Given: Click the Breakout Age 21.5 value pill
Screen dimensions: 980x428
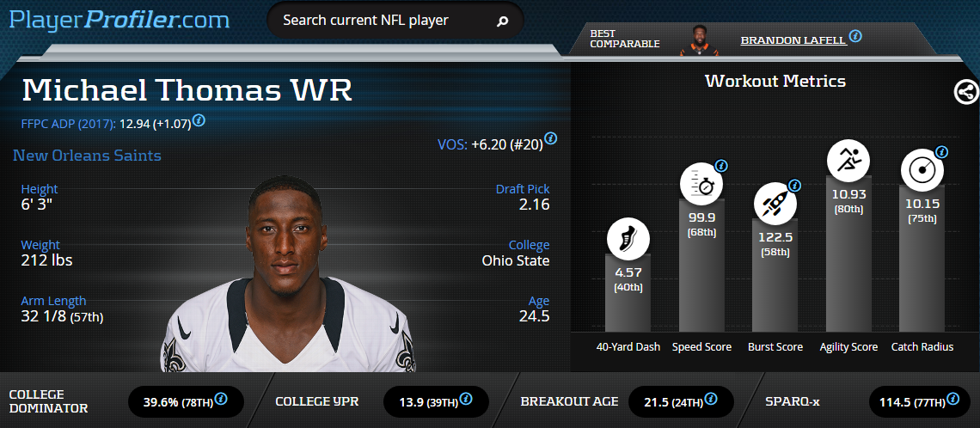Looking at the screenshot, I should click(681, 401).
